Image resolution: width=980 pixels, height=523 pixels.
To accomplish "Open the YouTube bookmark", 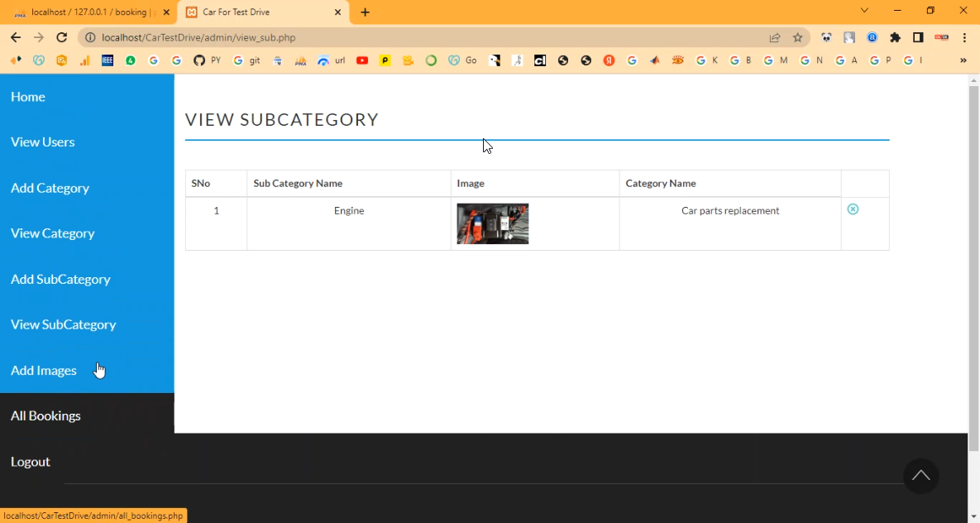I will [x=362, y=60].
